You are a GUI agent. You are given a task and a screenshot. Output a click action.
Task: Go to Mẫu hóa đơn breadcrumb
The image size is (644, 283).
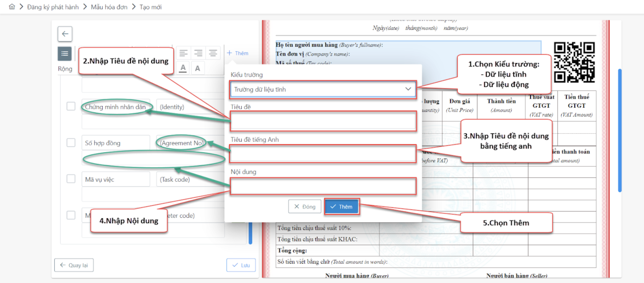pos(109,7)
